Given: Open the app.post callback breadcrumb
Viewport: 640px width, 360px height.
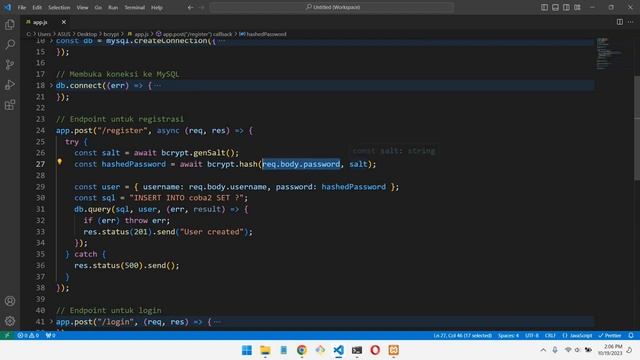Looking at the screenshot, I should point(194,34).
